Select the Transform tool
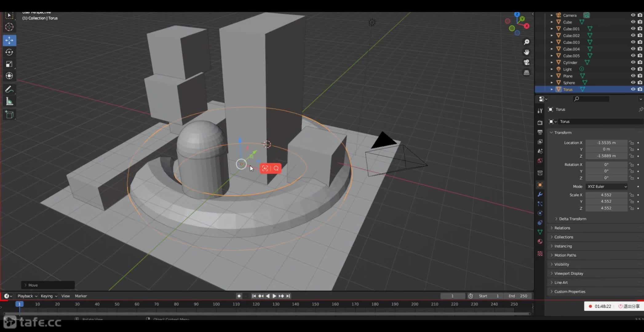 pyautogui.click(x=9, y=76)
